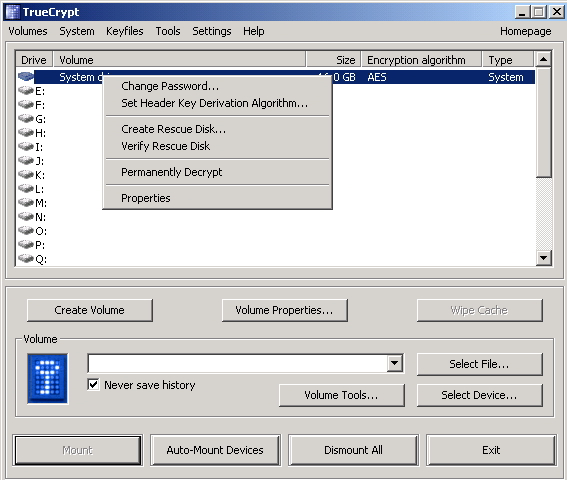Screen dimensions: 567x480
Task: Click the Create Volume button
Action: coord(90,310)
